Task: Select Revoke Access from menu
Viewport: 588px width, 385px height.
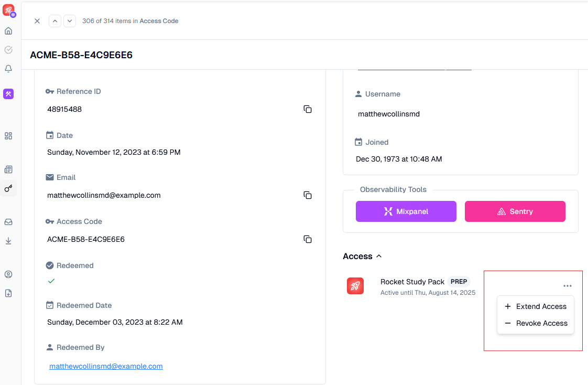Action: click(x=536, y=323)
